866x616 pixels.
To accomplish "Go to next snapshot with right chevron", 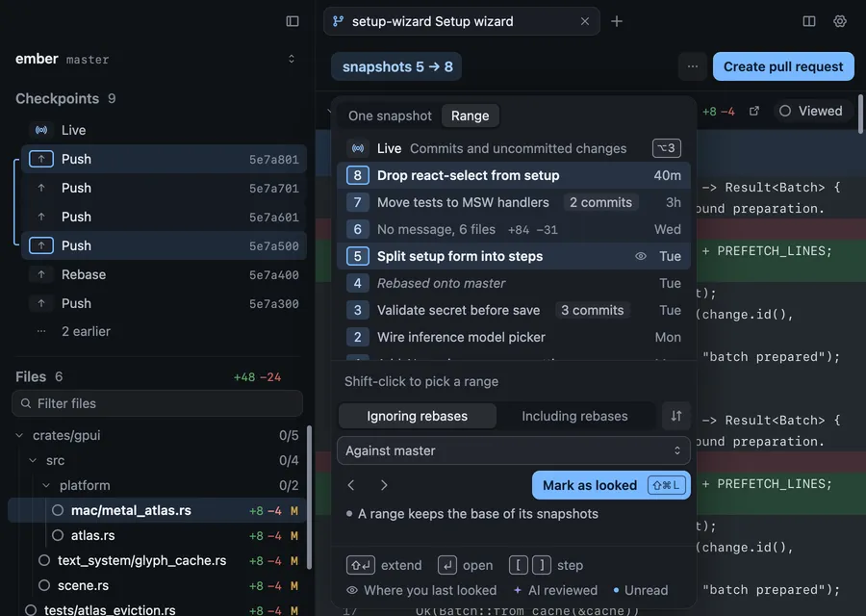I will click(384, 485).
